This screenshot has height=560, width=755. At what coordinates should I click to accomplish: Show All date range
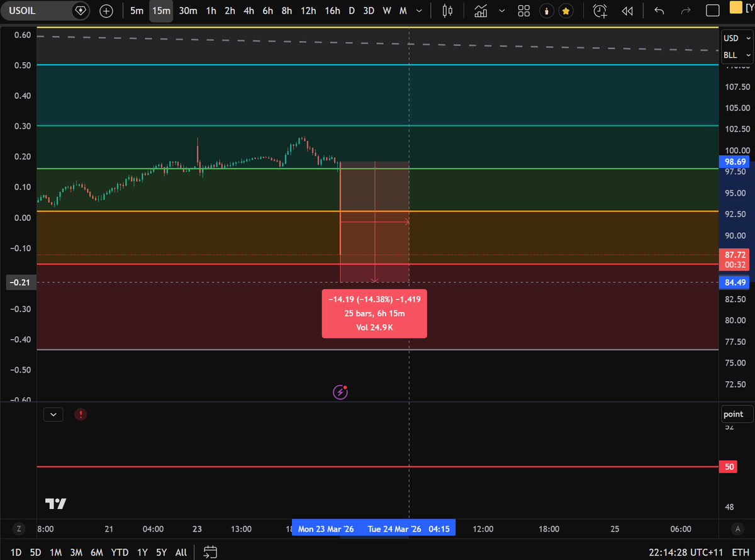tap(181, 552)
